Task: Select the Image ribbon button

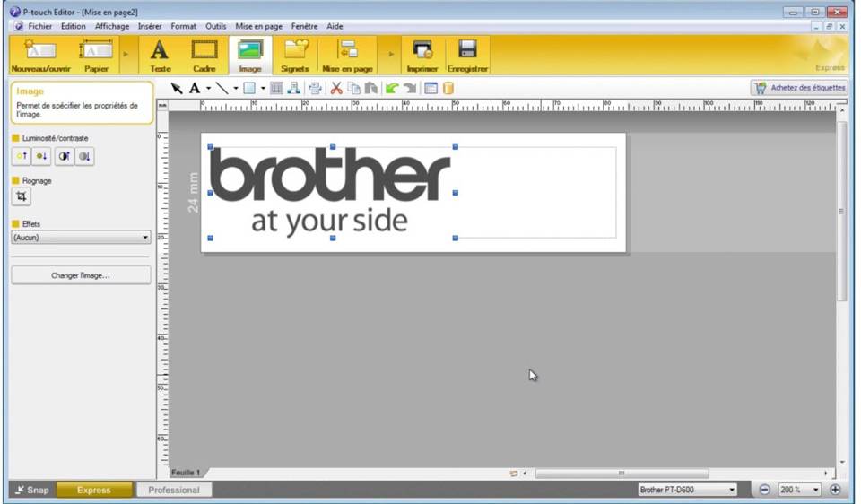Action: point(250,56)
